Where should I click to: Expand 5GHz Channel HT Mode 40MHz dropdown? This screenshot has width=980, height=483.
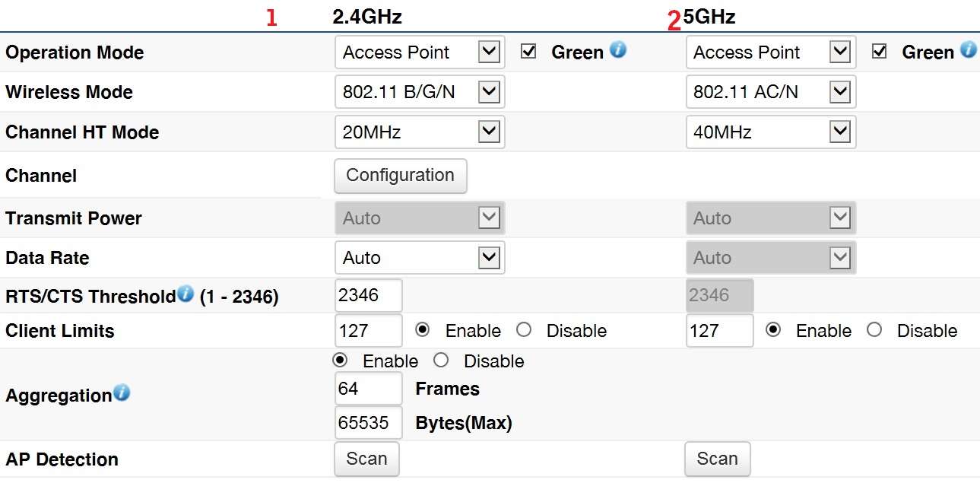(x=770, y=132)
